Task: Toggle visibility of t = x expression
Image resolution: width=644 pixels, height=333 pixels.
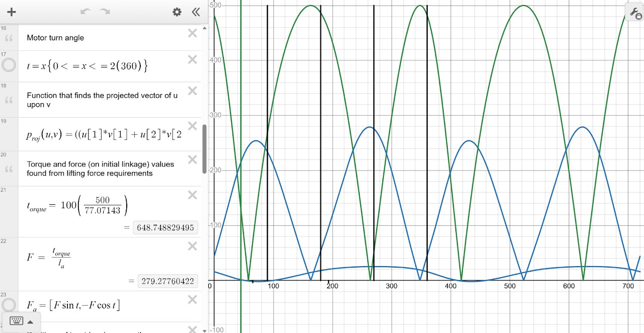Action: 9,65
